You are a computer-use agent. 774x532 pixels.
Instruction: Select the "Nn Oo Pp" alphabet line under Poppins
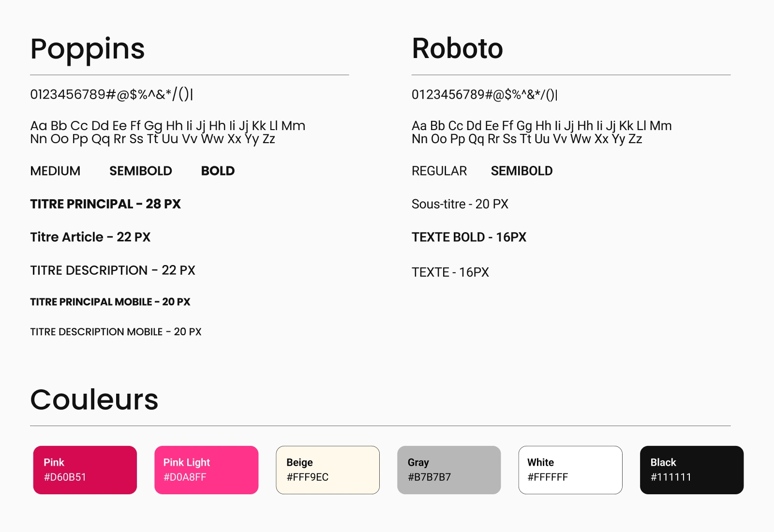point(153,139)
